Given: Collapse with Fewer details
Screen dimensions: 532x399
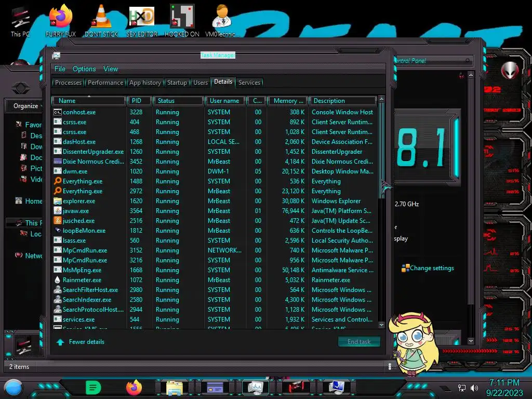Looking at the screenshot, I should pos(81,342).
